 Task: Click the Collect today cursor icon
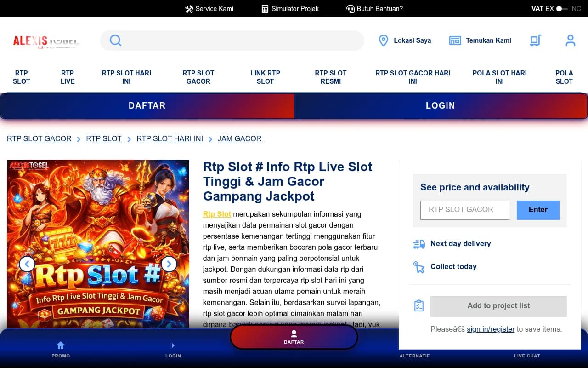419,267
